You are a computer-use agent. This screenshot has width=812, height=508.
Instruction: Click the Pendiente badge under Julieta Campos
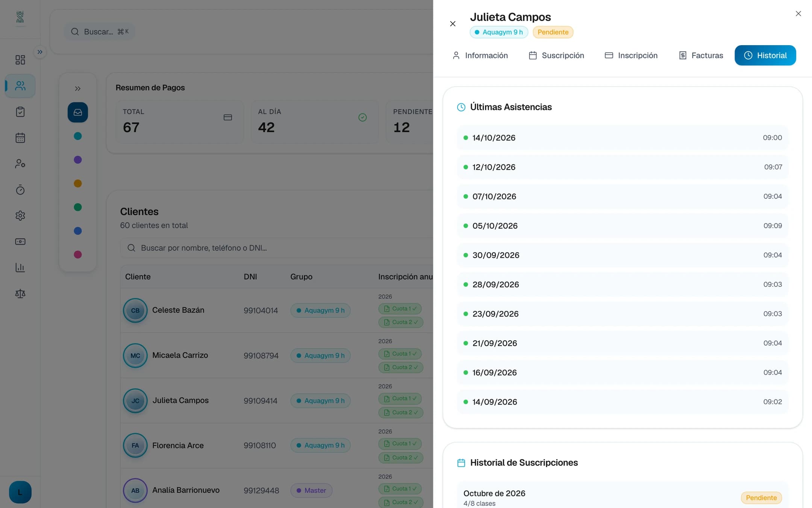tap(553, 32)
